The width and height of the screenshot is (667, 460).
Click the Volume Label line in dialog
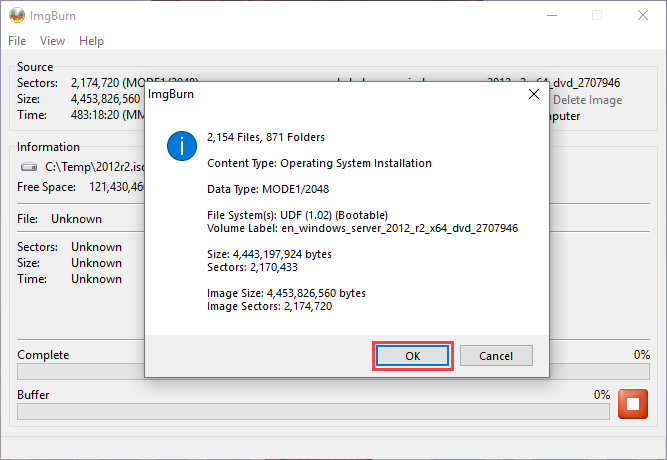click(362, 229)
